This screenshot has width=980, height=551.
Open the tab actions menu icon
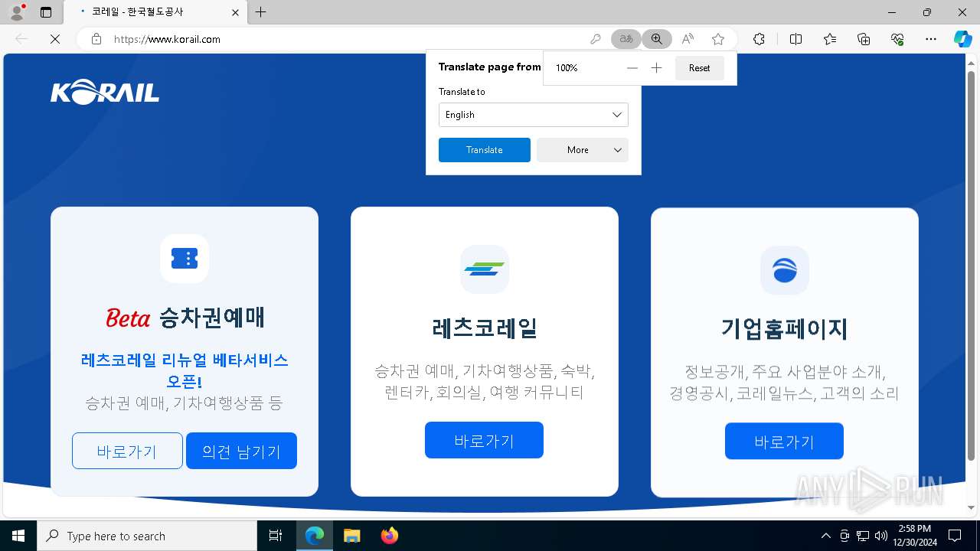46,12
